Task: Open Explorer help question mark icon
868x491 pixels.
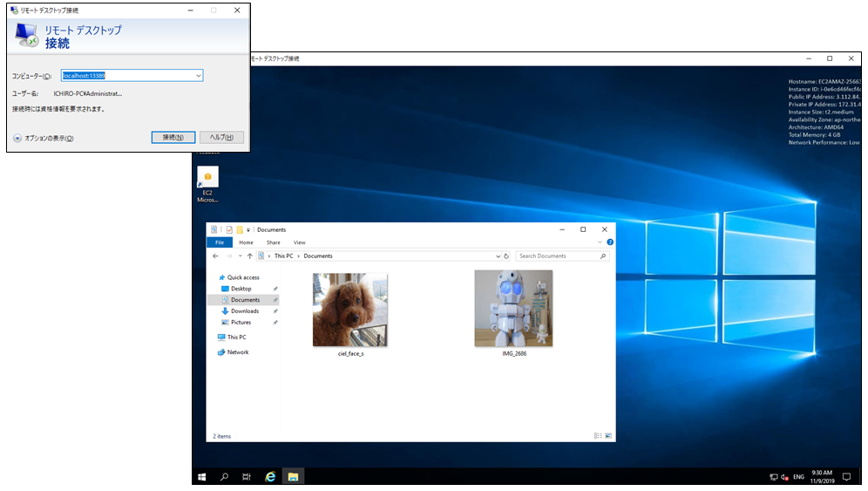Action: pos(609,242)
